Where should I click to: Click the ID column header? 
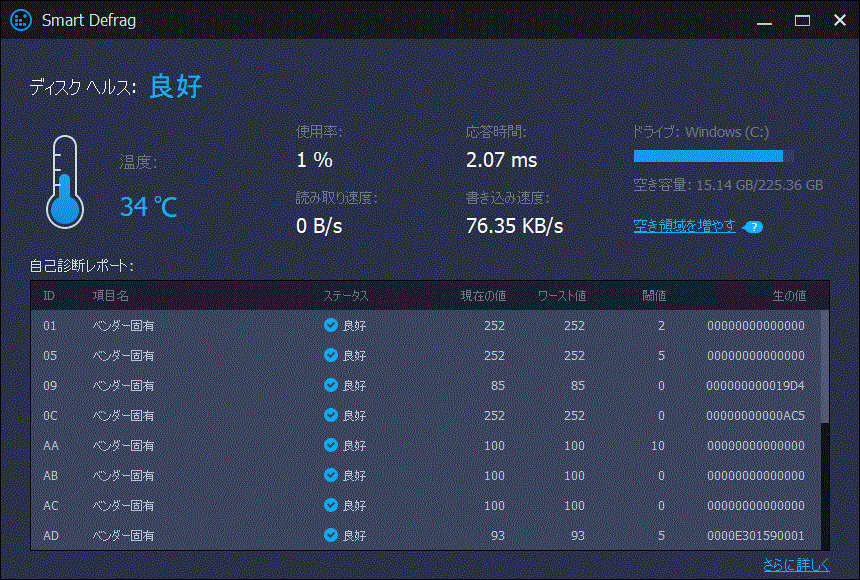click(x=49, y=296)
